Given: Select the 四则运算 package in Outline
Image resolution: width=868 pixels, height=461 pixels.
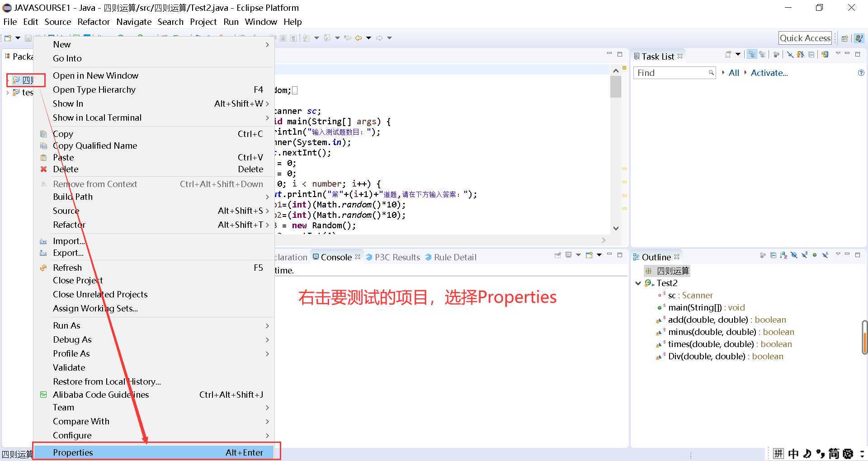Looking at the screenshot, I should (667, 271).
